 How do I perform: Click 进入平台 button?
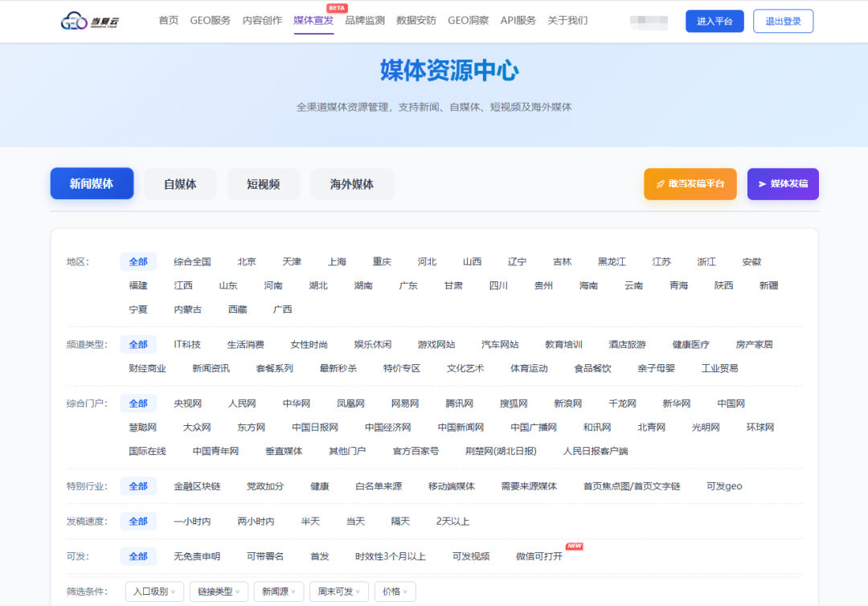pyautogui.click(x=714, y=21)
